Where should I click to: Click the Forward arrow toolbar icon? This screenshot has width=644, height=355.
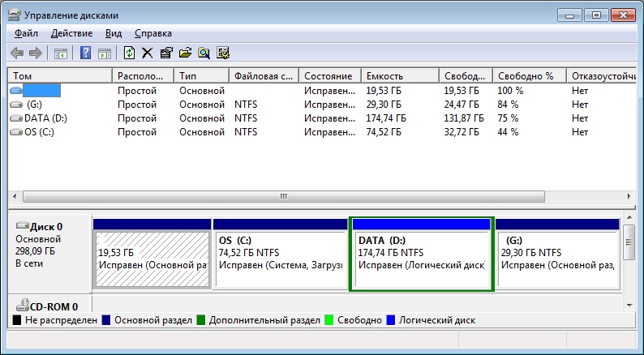point(36,53)
